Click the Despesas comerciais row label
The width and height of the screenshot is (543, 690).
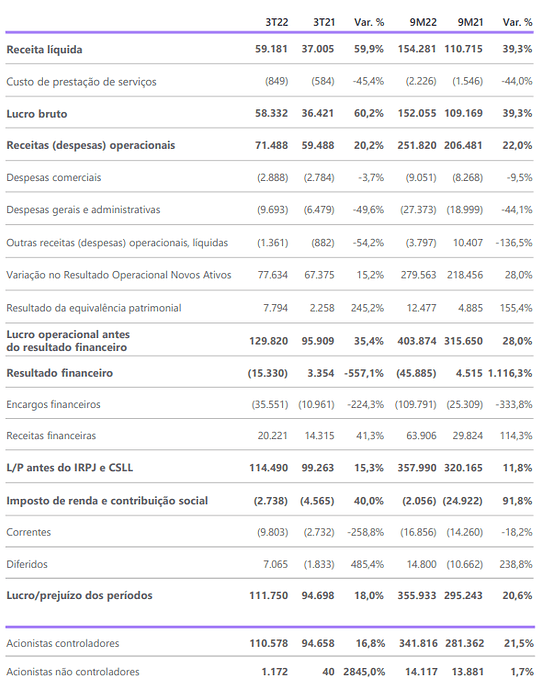point(54,177)
